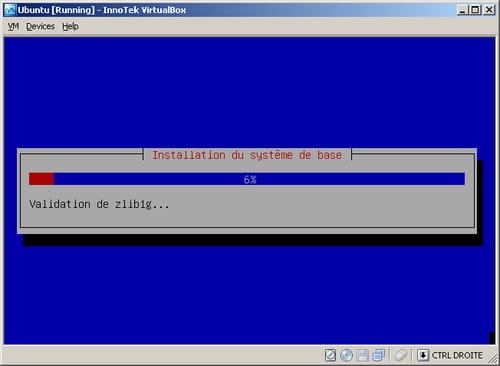Click the floppy disk status icon

[363, 355]
